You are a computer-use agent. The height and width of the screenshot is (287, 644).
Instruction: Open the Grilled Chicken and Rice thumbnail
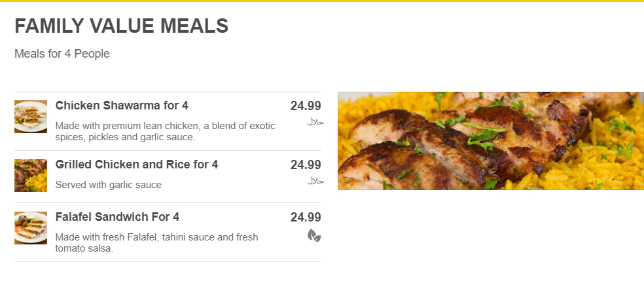31,176
